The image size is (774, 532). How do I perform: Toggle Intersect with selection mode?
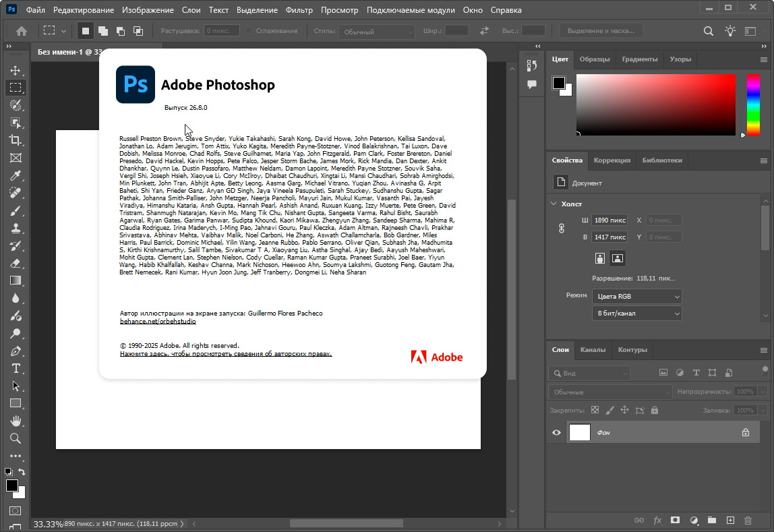pos(138,31)
